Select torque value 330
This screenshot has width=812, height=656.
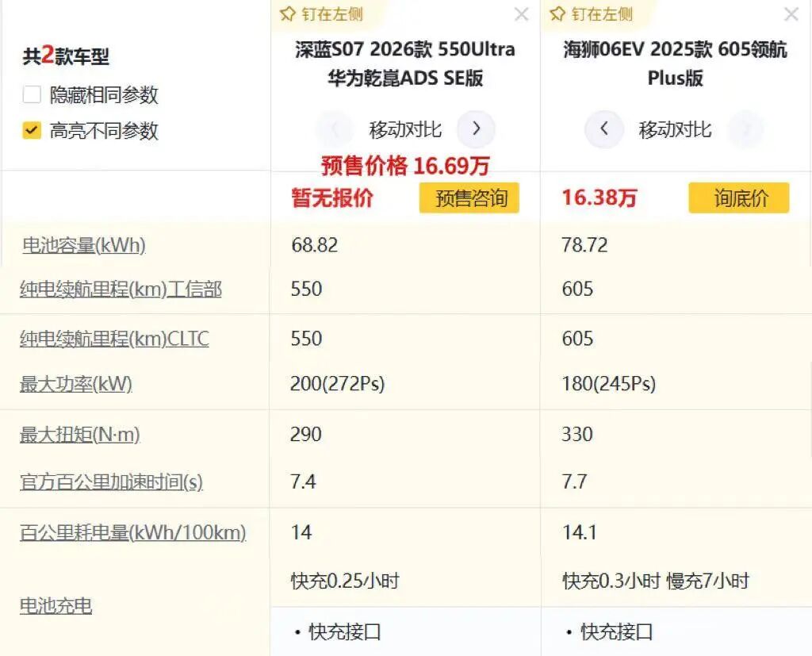pyautogui.click(x=577, y=434)
